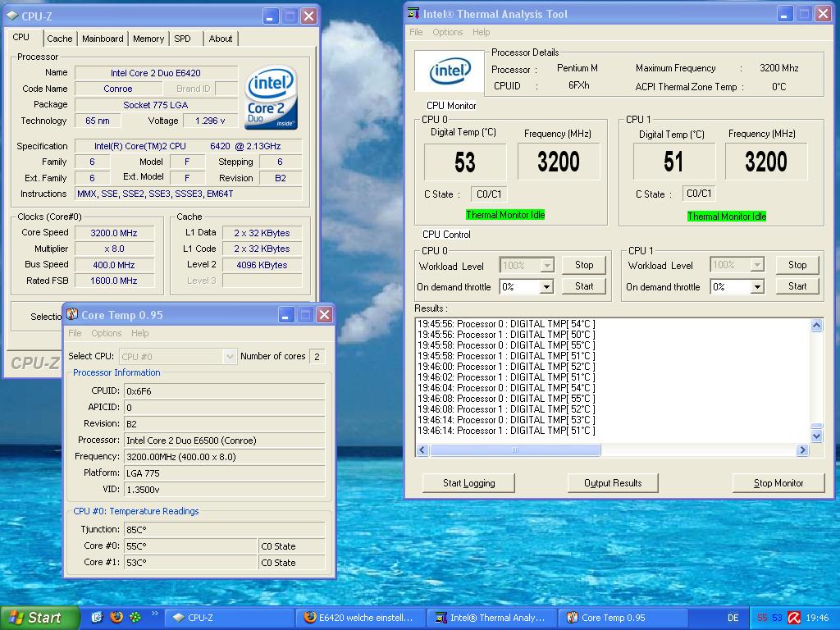Image resolution: width=840 pixels, height=630 pixels.
Task: Expand quick launch chevron on taskbar
Action: coord(155,614)
